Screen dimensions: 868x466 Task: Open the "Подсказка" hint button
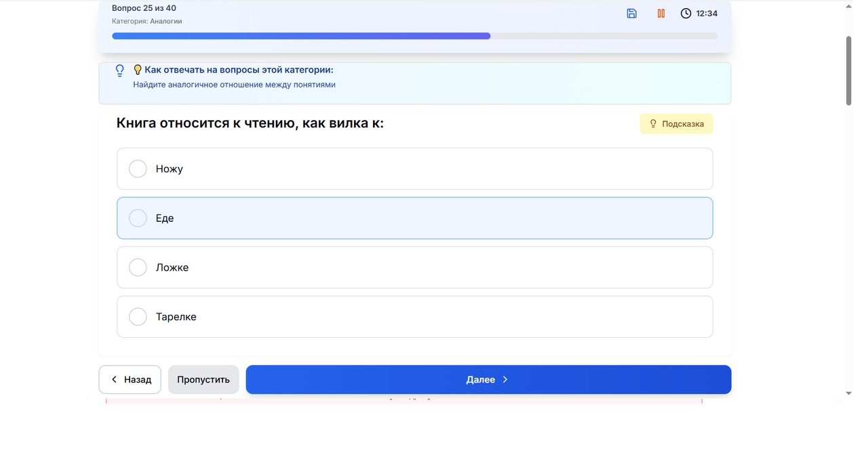[676, 123]
